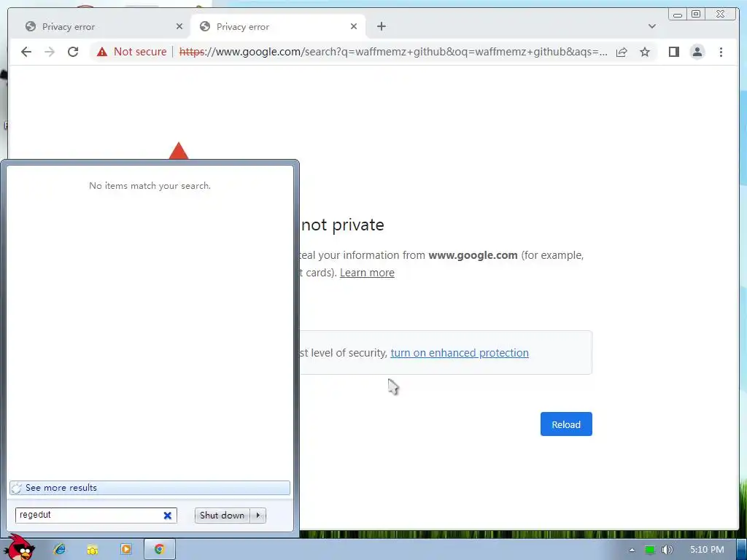Reload the page using toolbar icon
The height and width of the screenshot is (560, 747).
coord(73,52)
